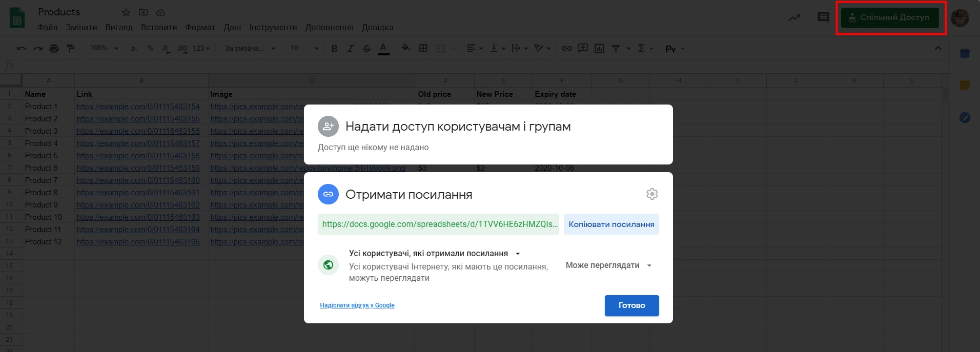The height and width of the screenshot is (352, 980).
Task: Select the Paint format roller icon
Action: 71,48
